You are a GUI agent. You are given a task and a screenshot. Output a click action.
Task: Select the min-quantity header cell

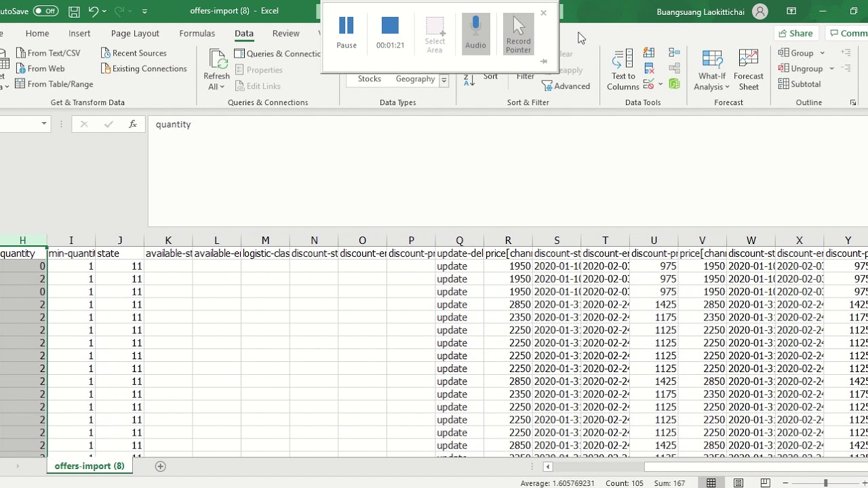(x=71, y=253)
